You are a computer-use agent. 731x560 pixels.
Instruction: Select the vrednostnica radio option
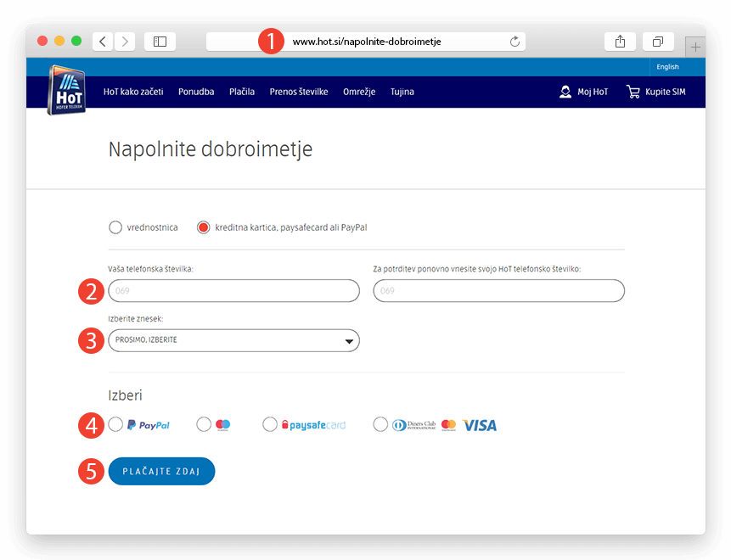(115, 227)
